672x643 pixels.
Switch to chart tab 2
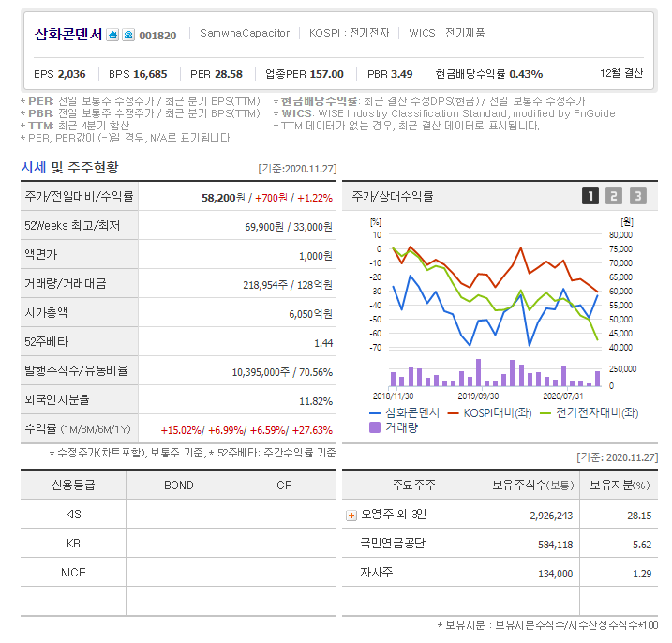(614, 196)
